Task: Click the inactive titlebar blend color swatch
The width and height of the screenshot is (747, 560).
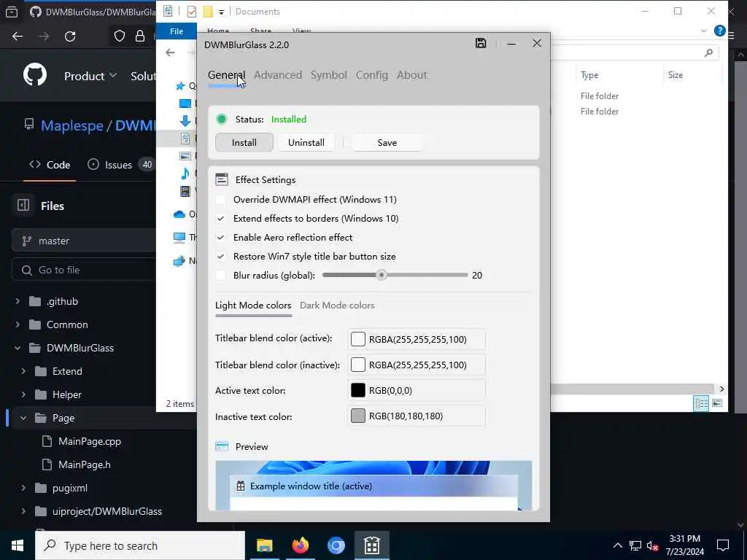Action: (357, 365)
